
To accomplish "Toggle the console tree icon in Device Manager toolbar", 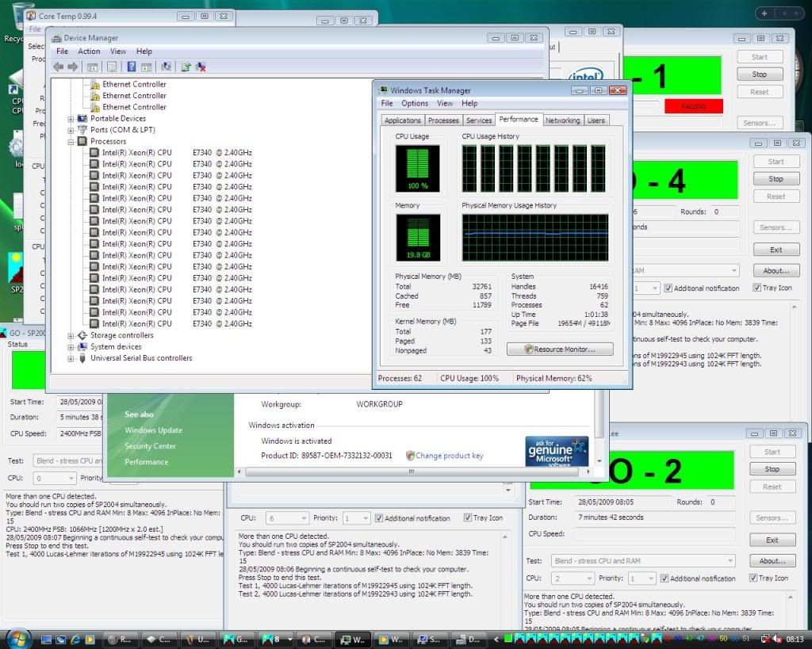I will 92,67.
